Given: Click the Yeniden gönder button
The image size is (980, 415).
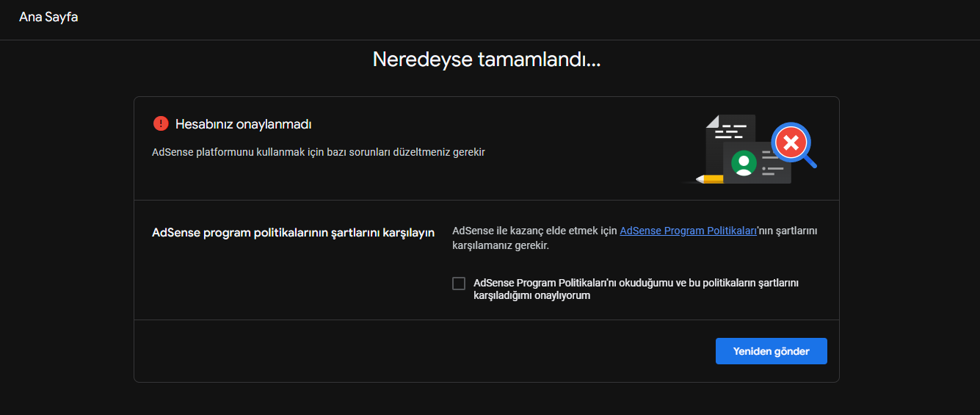Looking at the screenshot, I should [772, 351].
